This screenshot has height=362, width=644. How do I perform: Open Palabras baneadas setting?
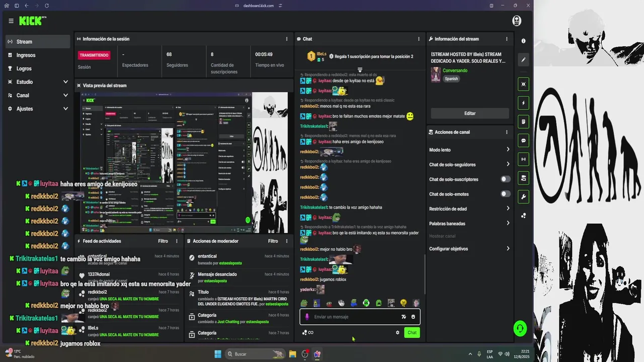pyautogui.click(x=470, y=223)
